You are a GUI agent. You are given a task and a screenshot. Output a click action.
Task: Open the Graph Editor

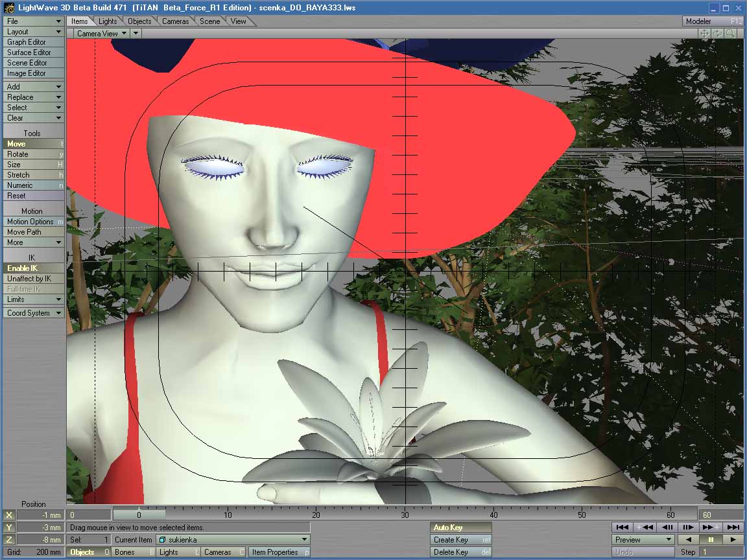(33, 42)
